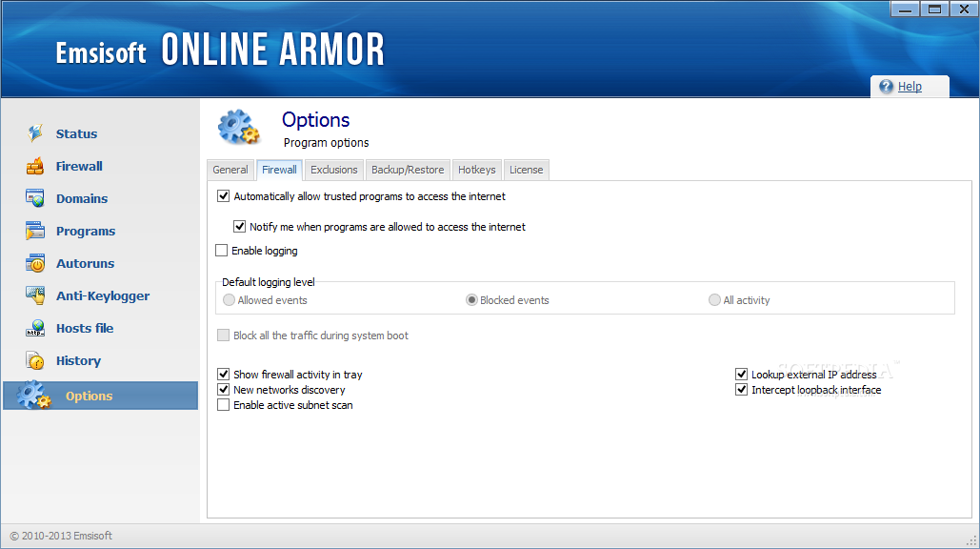The width and height of the screenshot is (980, 549).
Task: Switch to the Exclusions tab
Action: [333, 170]
